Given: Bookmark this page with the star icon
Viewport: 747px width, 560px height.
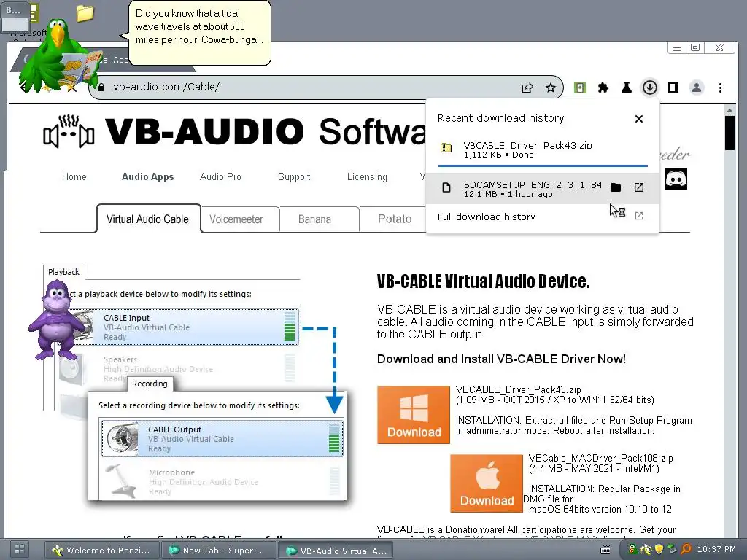Looking at the screenshot, I should click(x=551, y=87).
